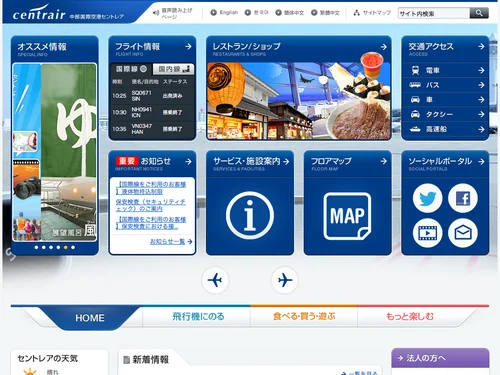Click flight SQ0671 SIN row

pos(152,96)
